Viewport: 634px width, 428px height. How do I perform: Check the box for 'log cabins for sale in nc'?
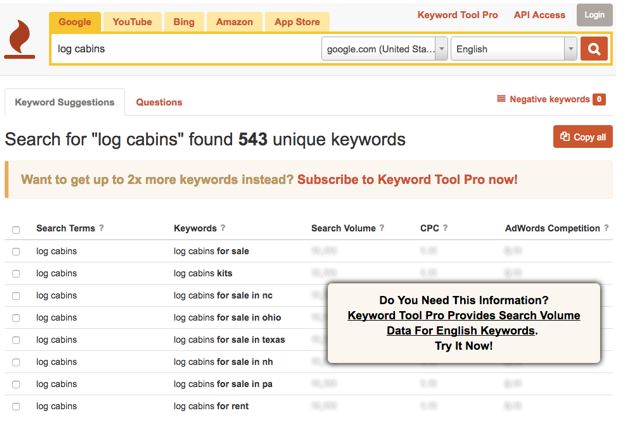click(x=16, y=296)
